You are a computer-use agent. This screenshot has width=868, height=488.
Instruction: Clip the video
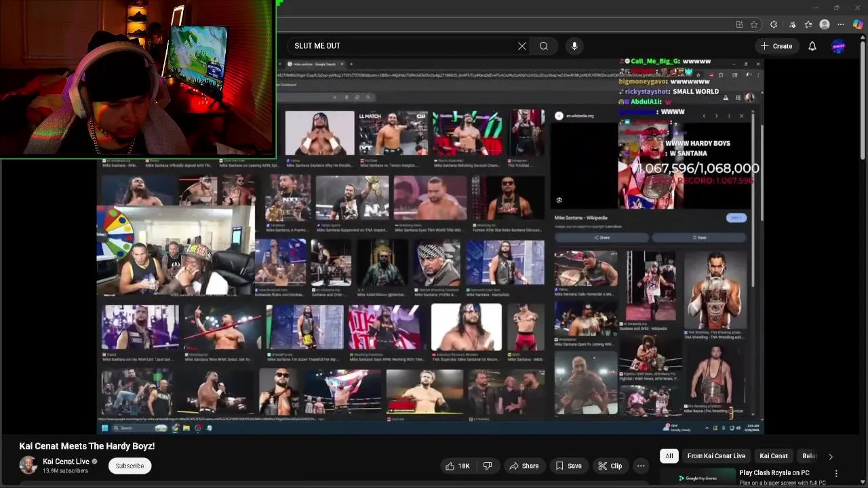[610, 466]
